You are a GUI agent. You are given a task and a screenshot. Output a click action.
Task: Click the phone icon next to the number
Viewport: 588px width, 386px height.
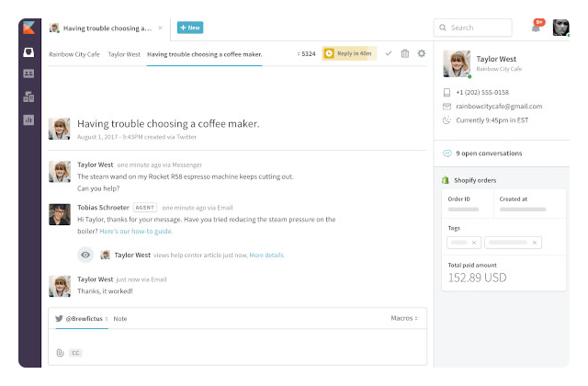point(447,92)
